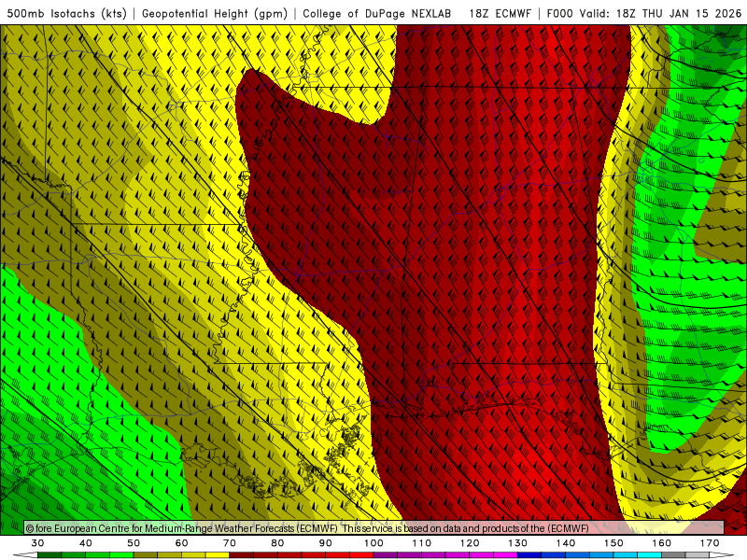Click the ECMWF copyright notice banner
Screen dimensions: 747x560
[374, 527]
